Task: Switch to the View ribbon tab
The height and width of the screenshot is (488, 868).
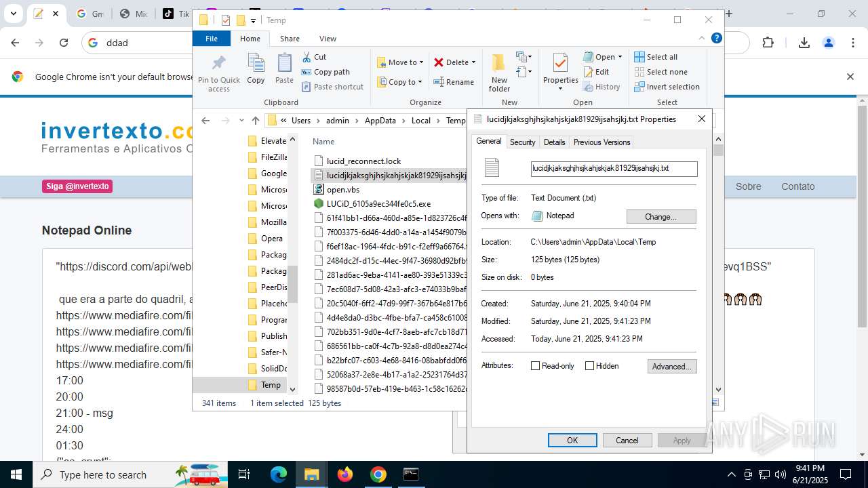Action: point(328,39)
